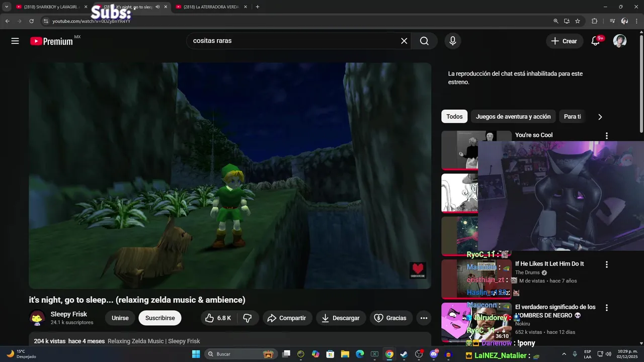Open Steam from the taskbar

coord(404,354)
